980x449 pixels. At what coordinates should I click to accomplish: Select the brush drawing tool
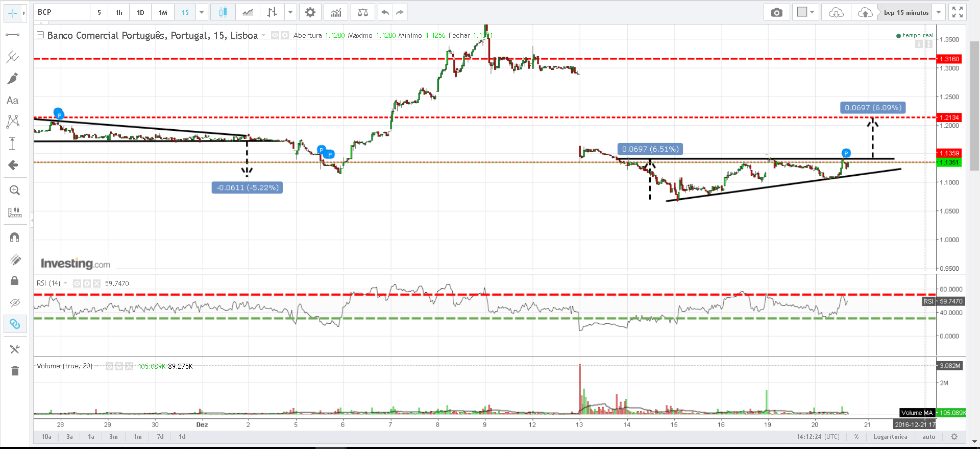click(x=12, y=79)
